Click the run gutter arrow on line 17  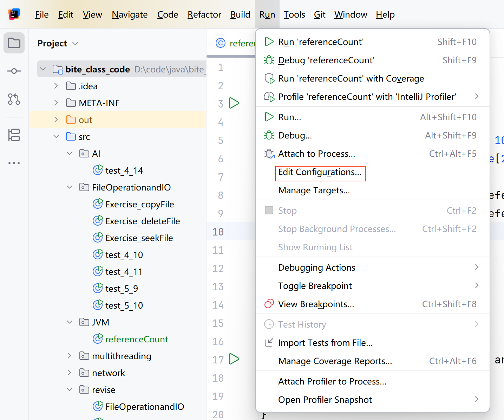(x=234, y=359)
